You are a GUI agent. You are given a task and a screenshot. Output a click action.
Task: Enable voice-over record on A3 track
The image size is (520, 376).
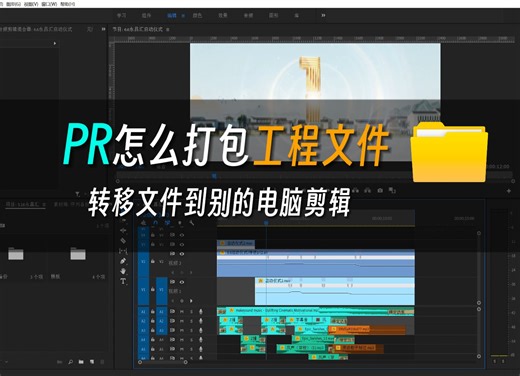pyautogui.click(x=201, y=330)
